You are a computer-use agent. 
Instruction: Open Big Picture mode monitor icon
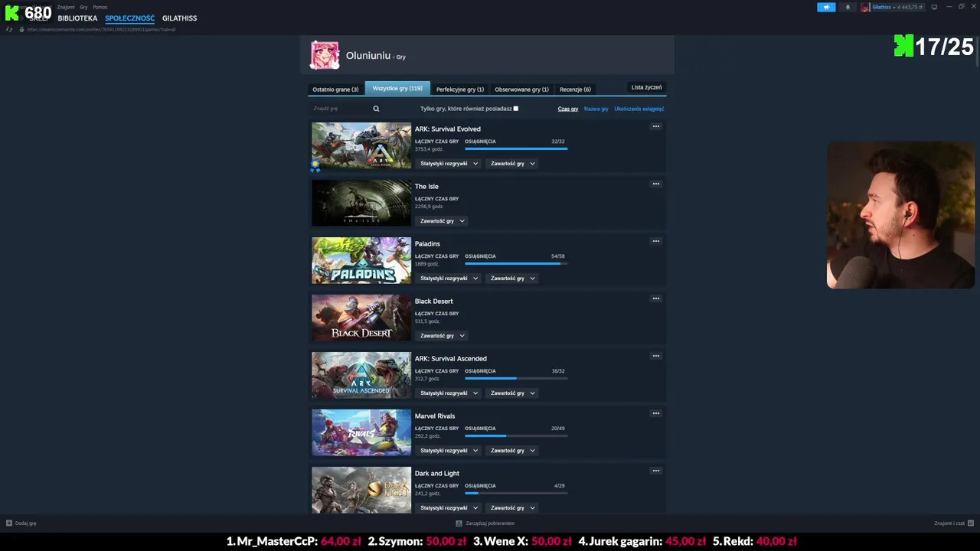(x=934, y=7)
